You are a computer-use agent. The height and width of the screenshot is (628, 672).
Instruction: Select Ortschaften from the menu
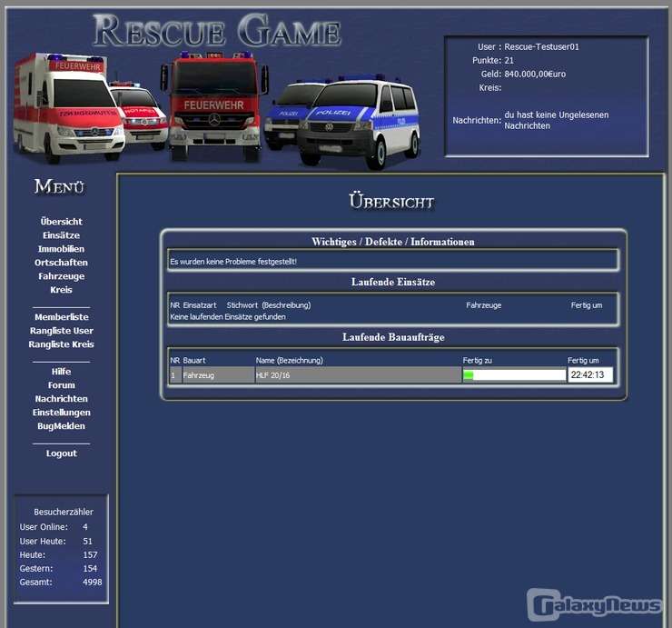(x=61, y=263)
